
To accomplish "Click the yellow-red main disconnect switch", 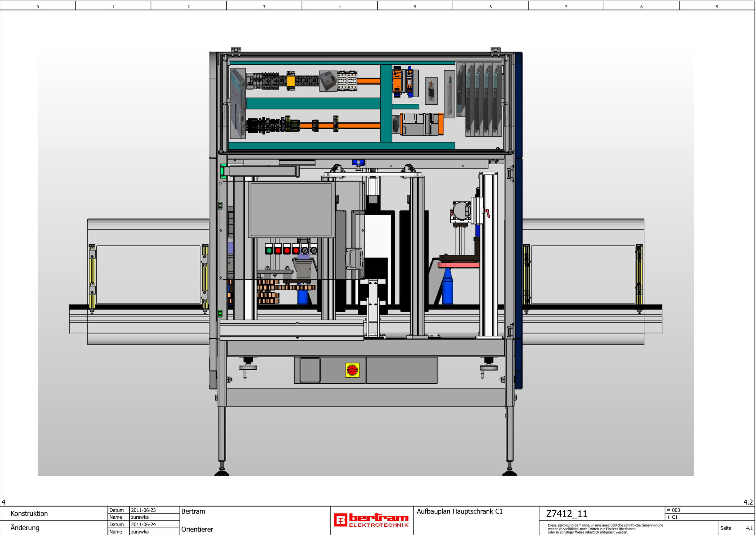I will pos(352,370).
